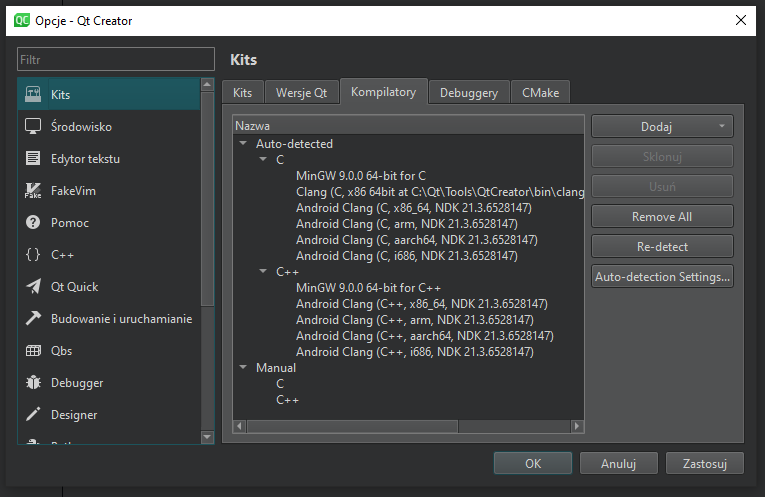
Task: Open the Debuggery tab
Action: coord(469,92)
